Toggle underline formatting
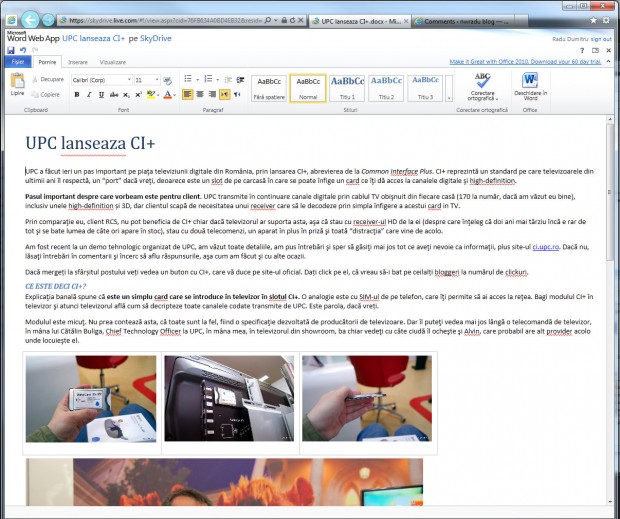This screenshot has height=519, width=620. (x=102, y=94)
